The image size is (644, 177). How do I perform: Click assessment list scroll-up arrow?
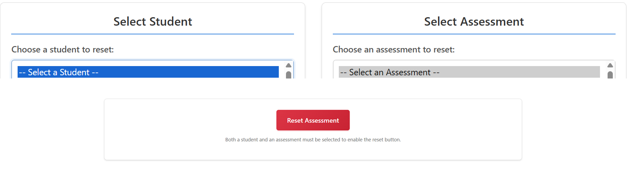[x=610, y=65]
